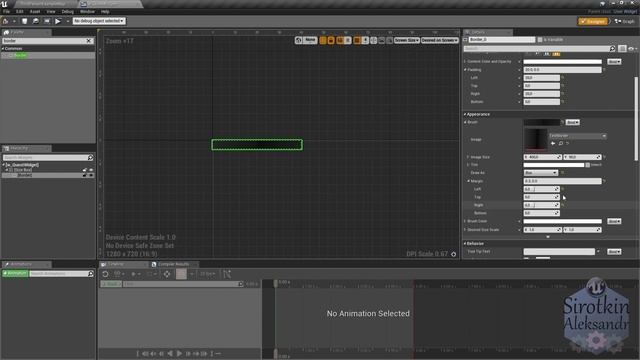Open the Tool Tip Text Bind dropdown

pos(614,252)
